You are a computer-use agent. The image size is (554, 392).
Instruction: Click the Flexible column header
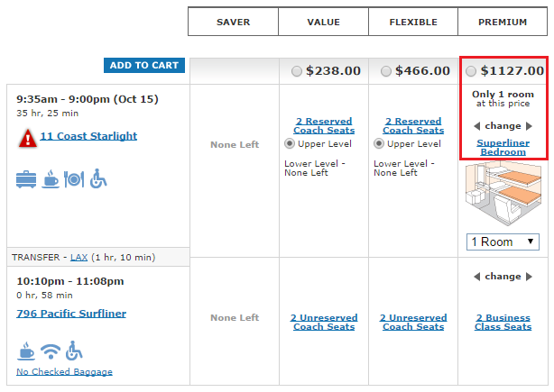pos(412,22)
